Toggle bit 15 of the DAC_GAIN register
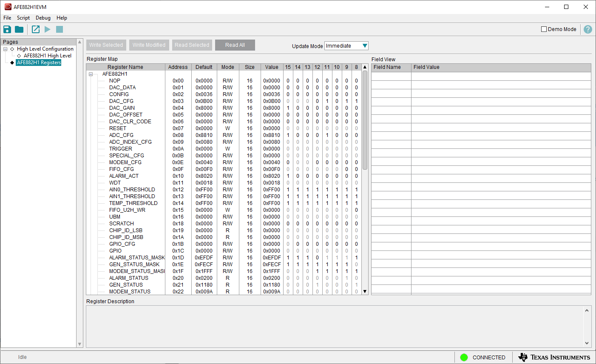 coord(288,108)
